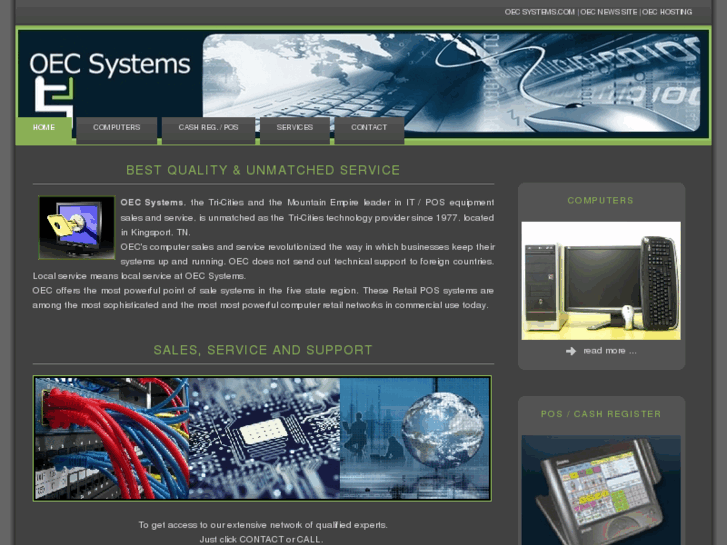The width and height of the screenshot is (727, 545).
Task: Switch to the CONTACT tab
Action: click(x=369, y=129)
